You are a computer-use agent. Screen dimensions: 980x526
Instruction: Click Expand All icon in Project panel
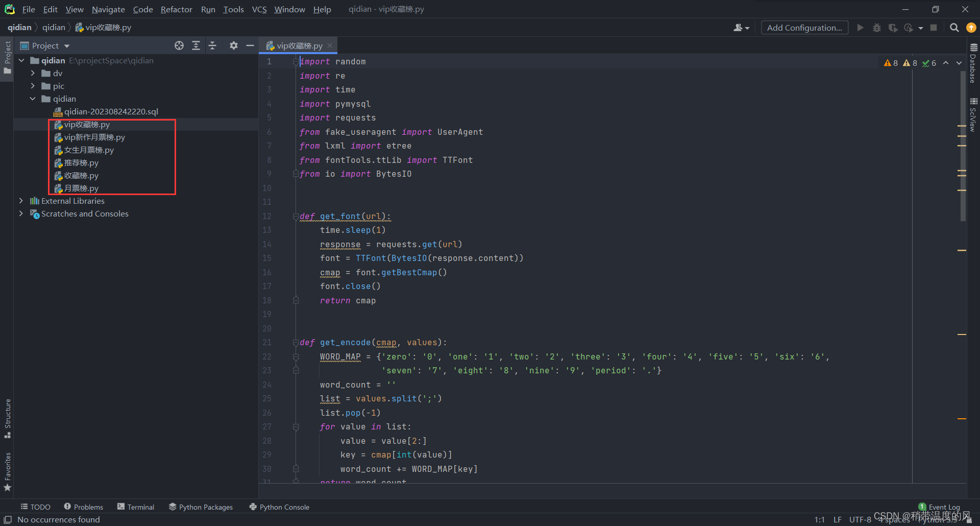pos(196,46)
